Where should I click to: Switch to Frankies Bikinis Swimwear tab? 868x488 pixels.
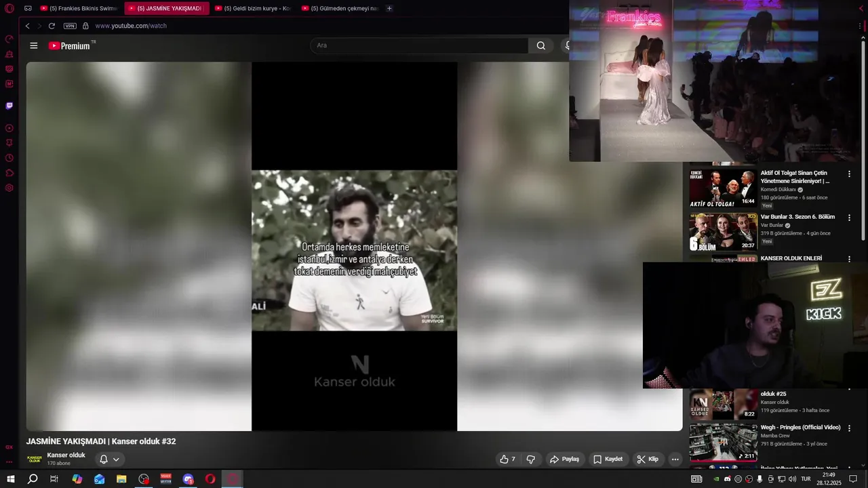pyautogui.click(x=79, y=9)
